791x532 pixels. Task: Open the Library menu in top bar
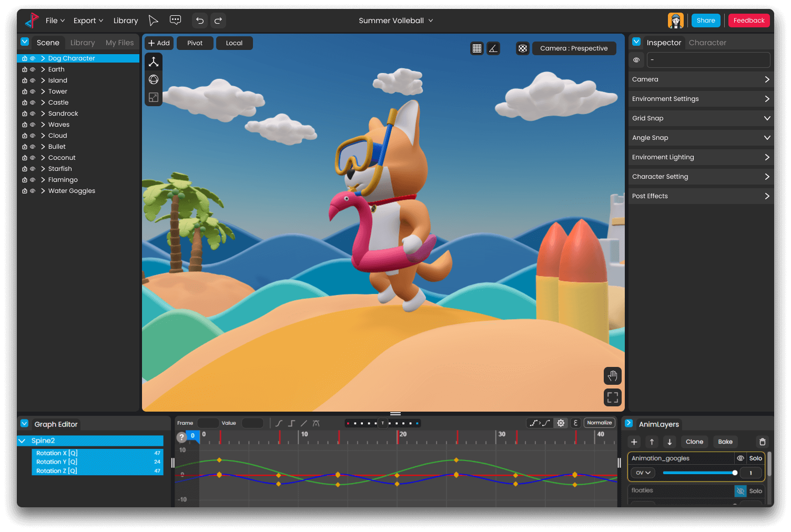click(x=126, y=21)
